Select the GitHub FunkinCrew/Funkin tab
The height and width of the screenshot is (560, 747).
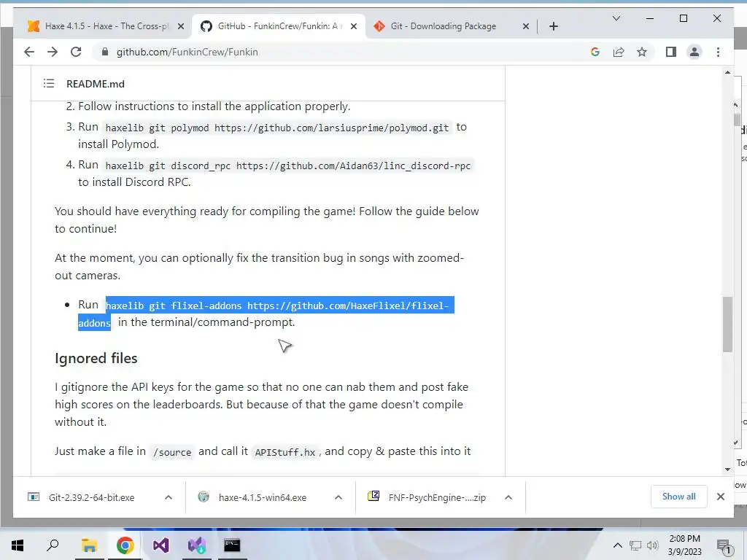tap(279, 26)
